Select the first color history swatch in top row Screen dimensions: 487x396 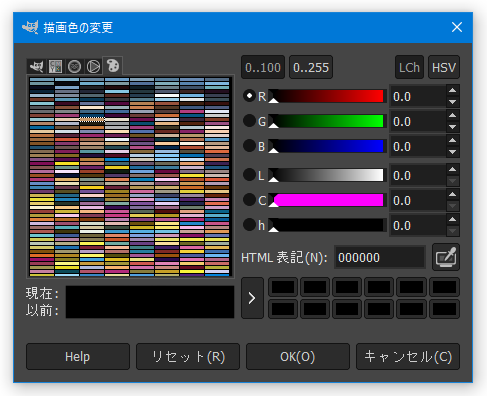[x=283, y=287]
